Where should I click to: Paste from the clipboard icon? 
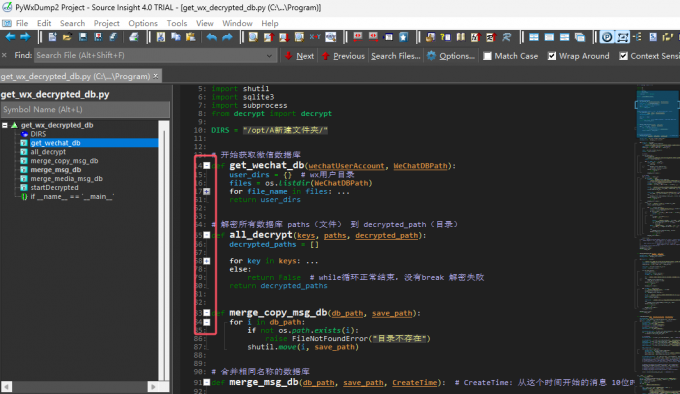[x=190, y=37]
